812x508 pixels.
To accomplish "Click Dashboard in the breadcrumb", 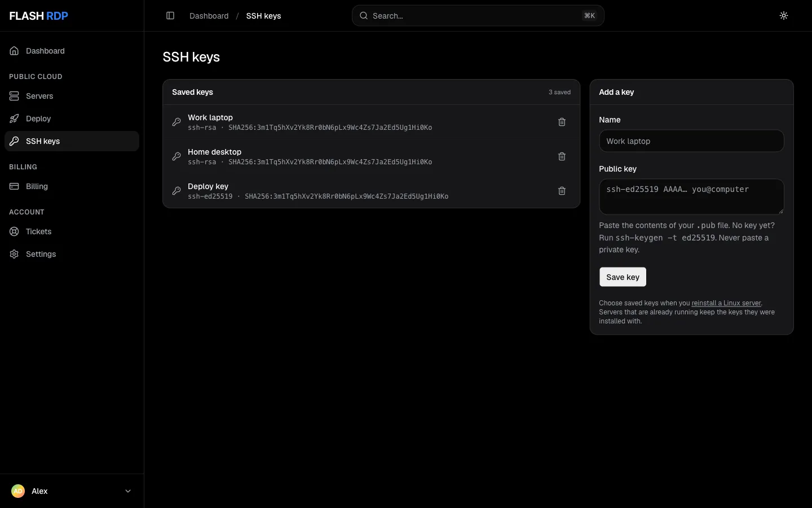I will [209, 16].
